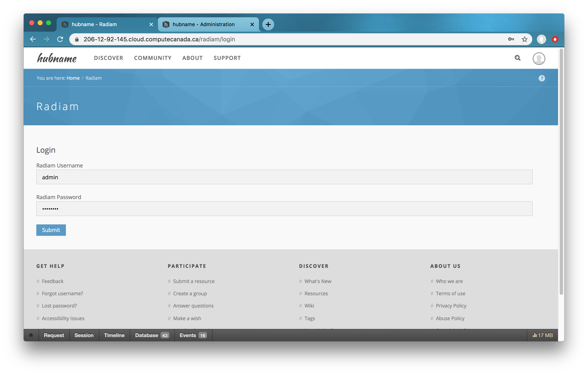The width and height of the screenshot is (588, 375).
Task: Open Privacy Policy link
Action: pos(451,305)
